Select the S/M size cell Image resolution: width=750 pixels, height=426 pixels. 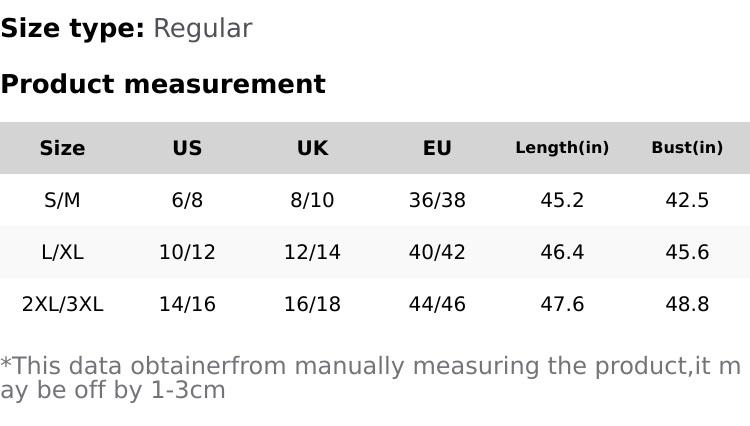pyautogui.click(x=62, y=200)
